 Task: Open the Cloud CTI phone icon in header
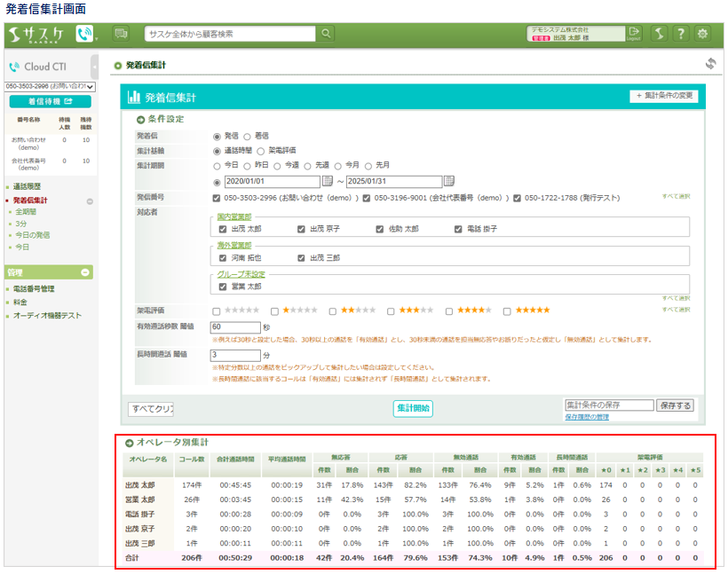pos(84,34)
